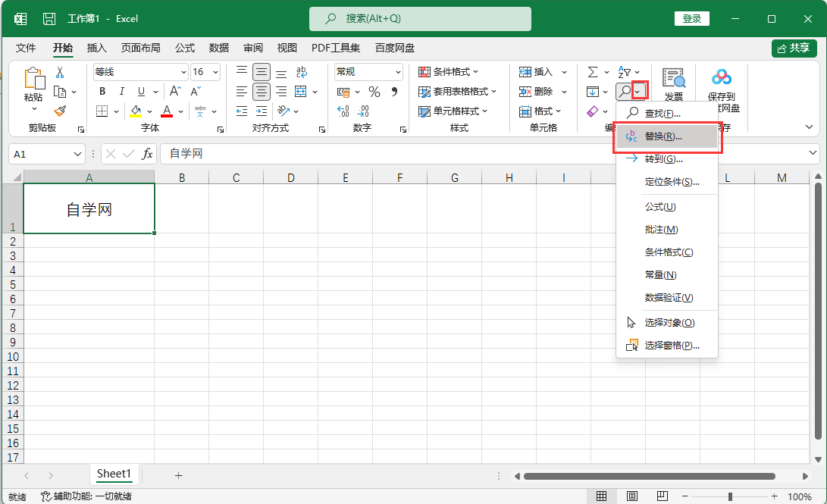Screen dimensions: 827x504
Task: Select the Sheet1 tab
Action: (x=114, y=474)
